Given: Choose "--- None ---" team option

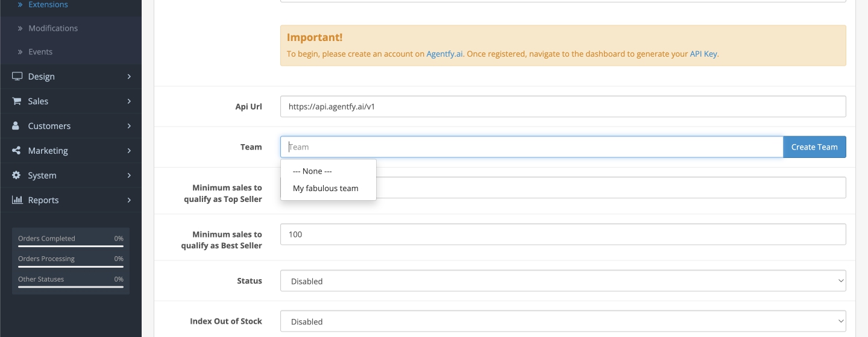Looking at the screenshot, I should [312, 171].
